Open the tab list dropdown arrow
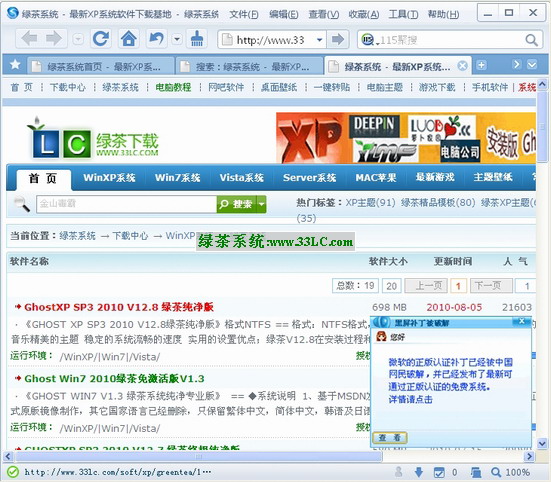 click(532, 65)
